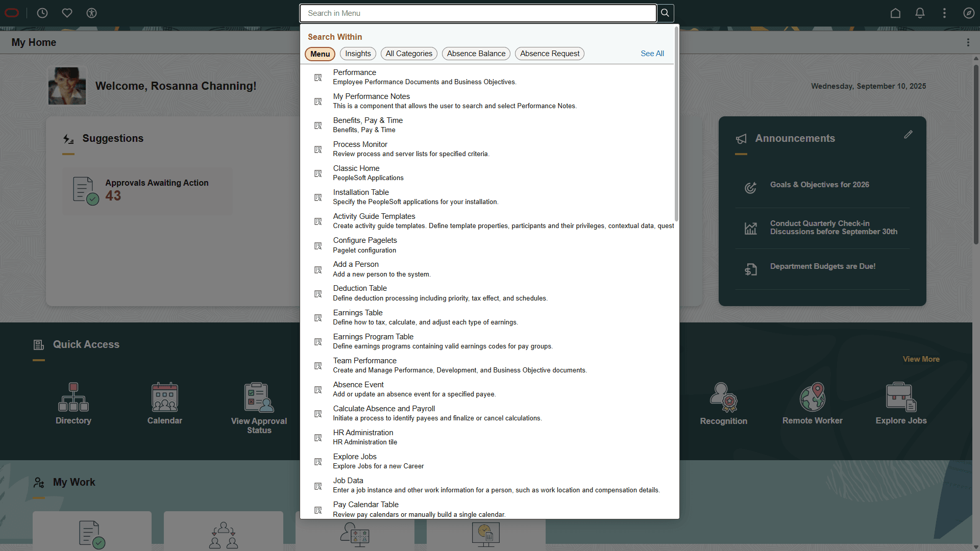The image size is (980, 551).
Task: Open My Home page actions menu
Action: (968, 43)
